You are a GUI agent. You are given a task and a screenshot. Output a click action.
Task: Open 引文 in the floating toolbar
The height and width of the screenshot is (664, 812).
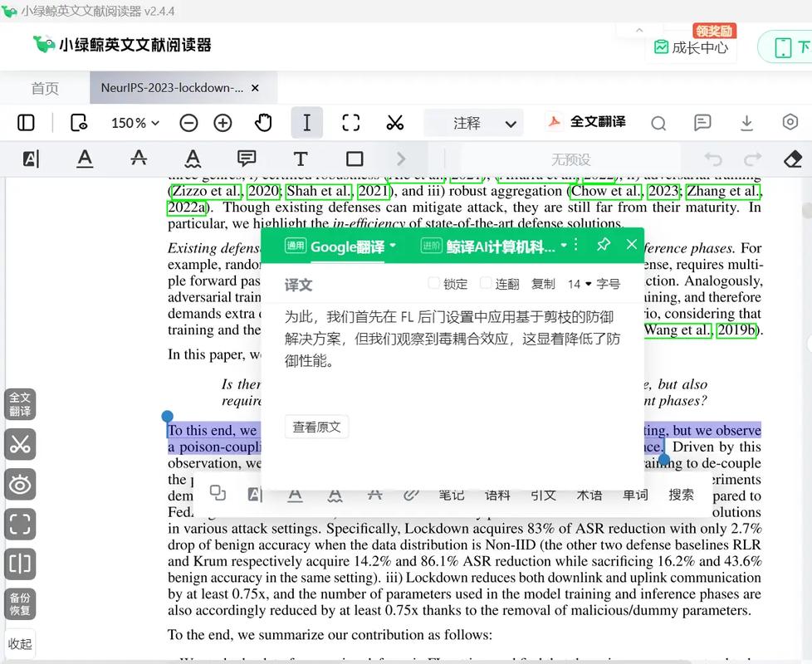coord(543,496)
